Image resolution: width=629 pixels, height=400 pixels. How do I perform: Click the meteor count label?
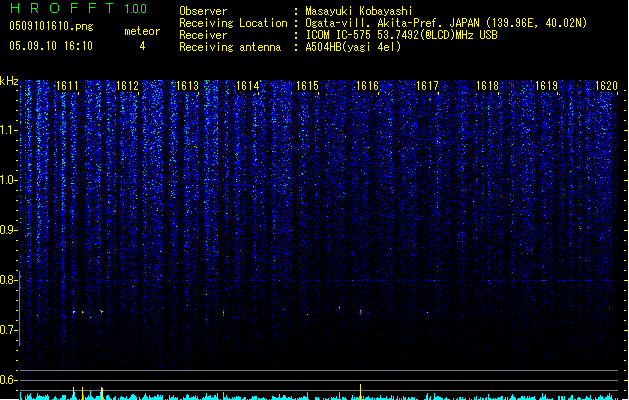(x=142, y=31)
